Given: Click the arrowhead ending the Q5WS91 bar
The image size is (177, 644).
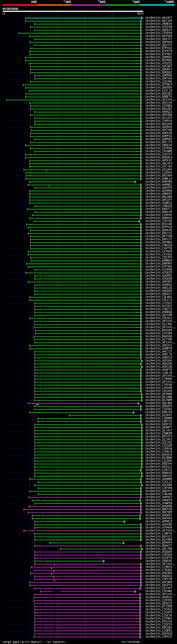Looking at the screenshot, I should coord(104,561).
